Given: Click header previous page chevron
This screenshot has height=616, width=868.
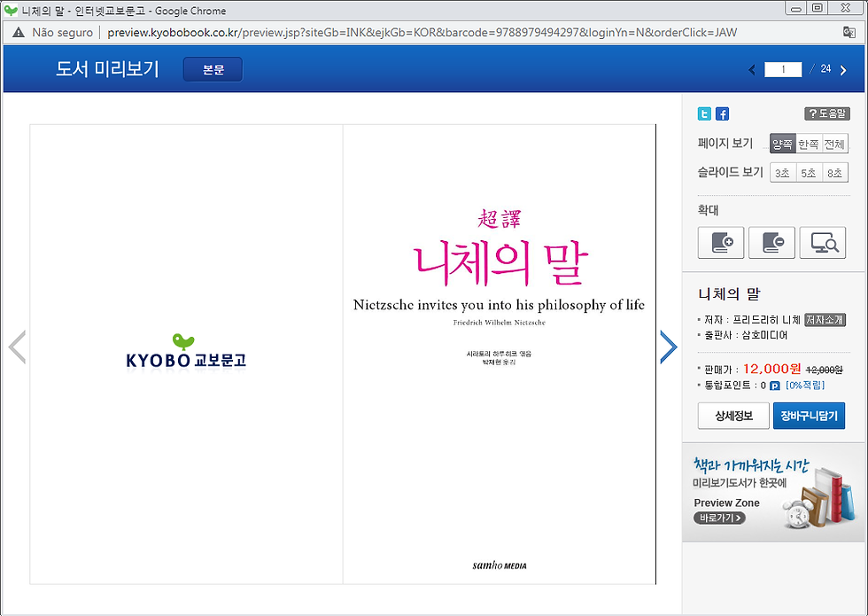Looking at the screenshot, I should point(752,70).
